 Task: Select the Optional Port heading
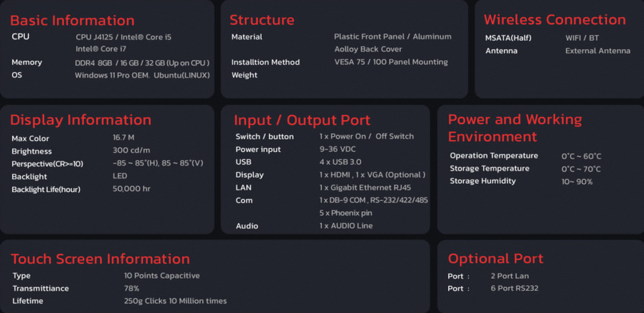click(x=496, y=259)
